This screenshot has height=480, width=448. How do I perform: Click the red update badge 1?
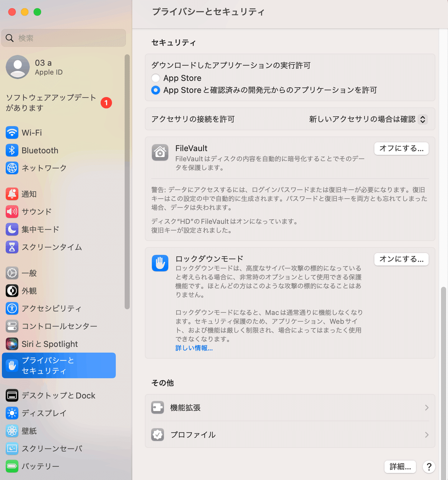106,103
